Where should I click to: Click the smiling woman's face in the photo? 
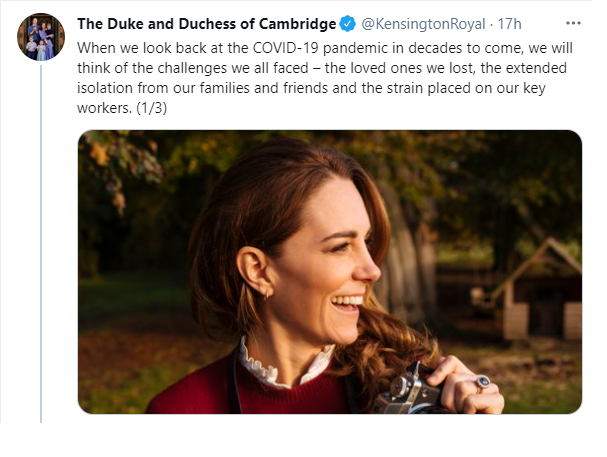(335, 260)
